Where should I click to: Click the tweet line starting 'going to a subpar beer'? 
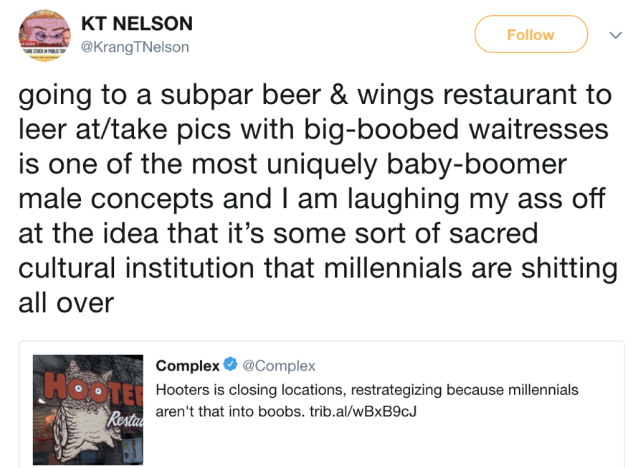point(315,95)
